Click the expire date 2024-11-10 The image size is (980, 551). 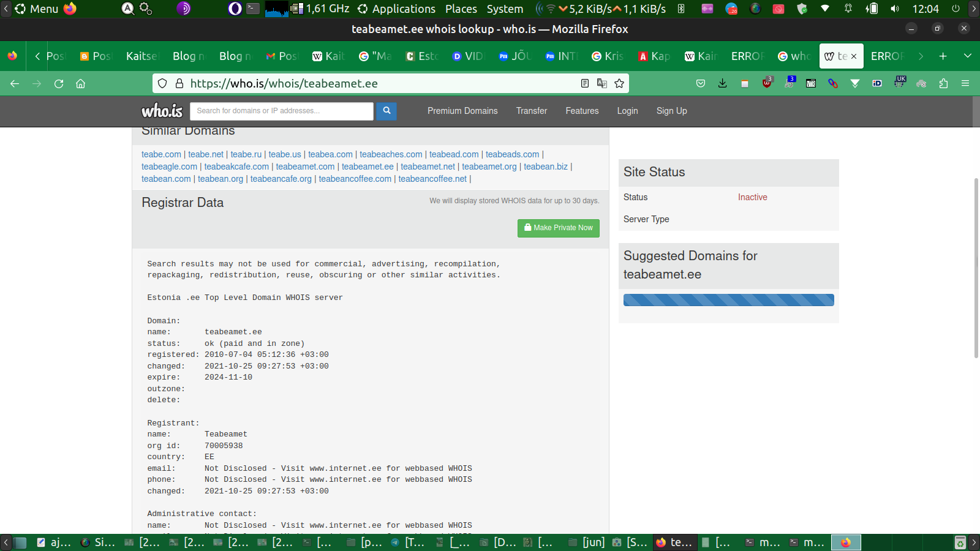coord(228,377)
